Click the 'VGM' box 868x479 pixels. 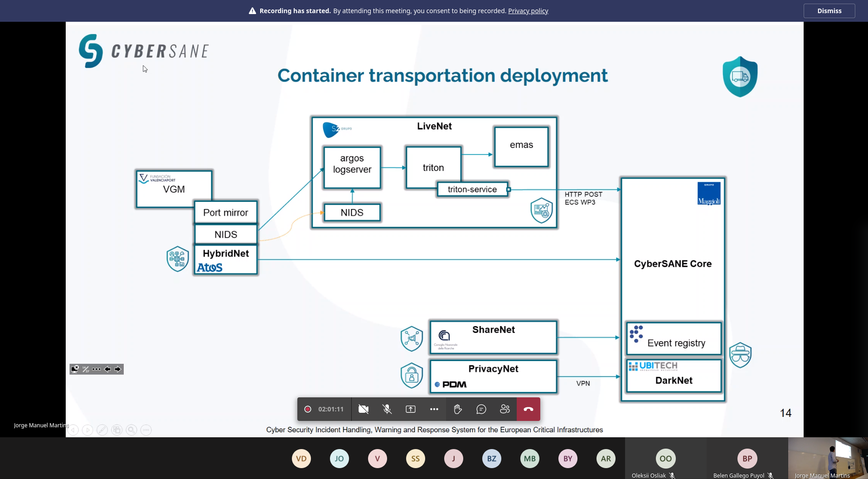pos(174,189)
